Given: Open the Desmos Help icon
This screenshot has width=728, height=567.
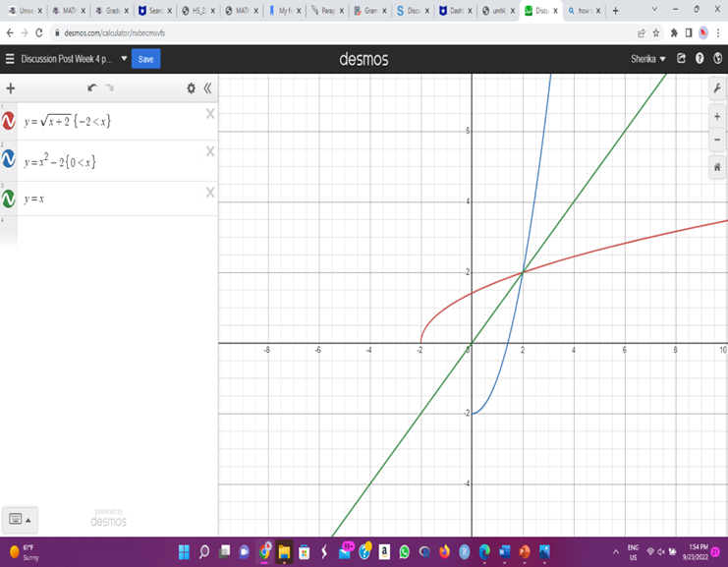Looking at the screenshot, I should pos(700,59).
